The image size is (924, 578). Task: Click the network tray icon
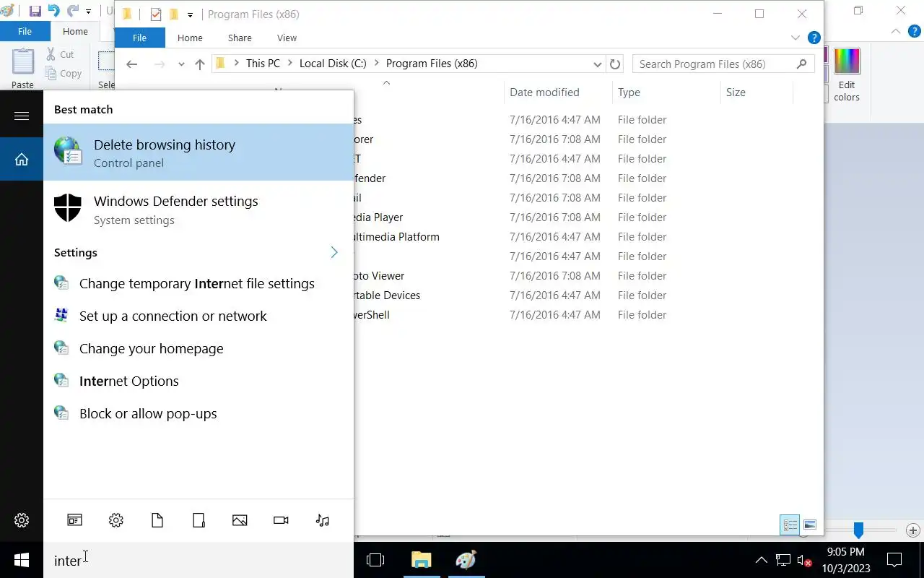coord(783,560)
